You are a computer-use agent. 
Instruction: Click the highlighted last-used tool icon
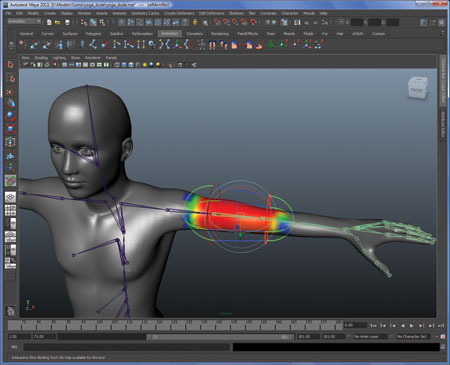(10, 181)
